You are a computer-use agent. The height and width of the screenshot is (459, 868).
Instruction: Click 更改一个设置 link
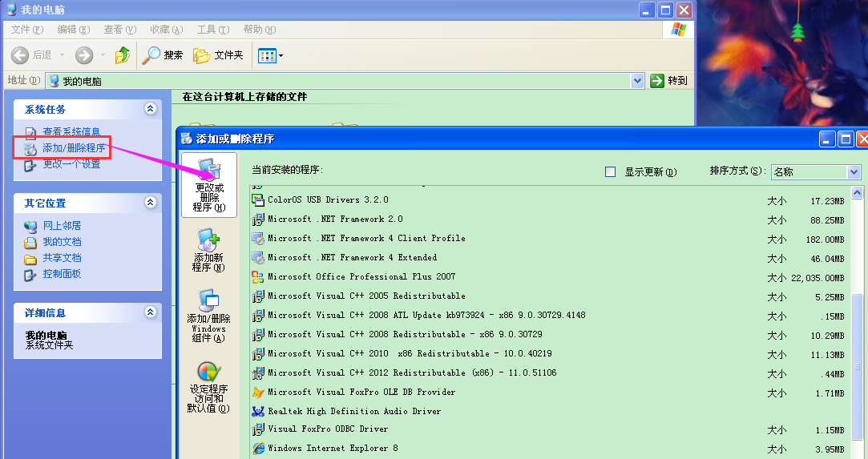pos(71,163)
